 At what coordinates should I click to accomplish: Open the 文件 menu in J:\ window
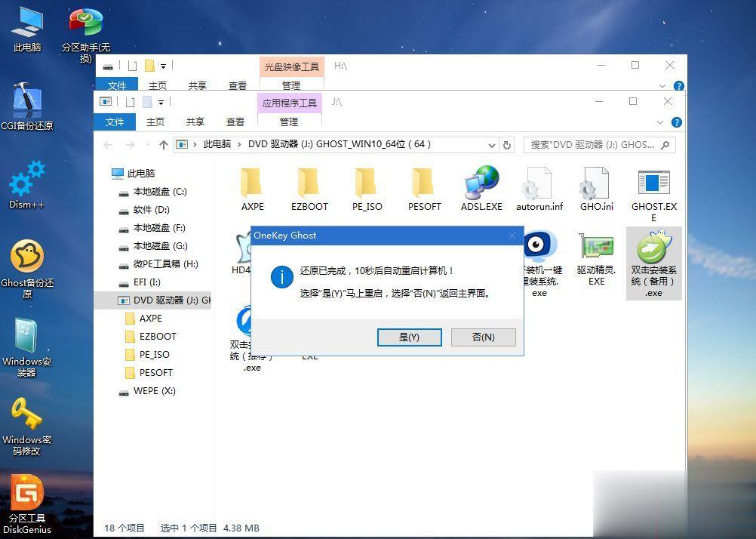(115, 122)
